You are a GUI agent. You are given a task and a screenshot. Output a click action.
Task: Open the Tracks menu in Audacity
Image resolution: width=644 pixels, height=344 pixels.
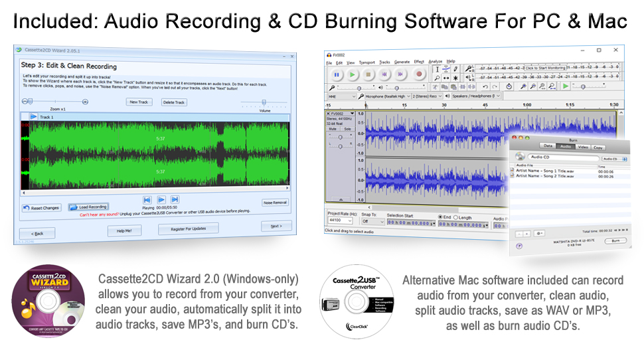(384, 62)
